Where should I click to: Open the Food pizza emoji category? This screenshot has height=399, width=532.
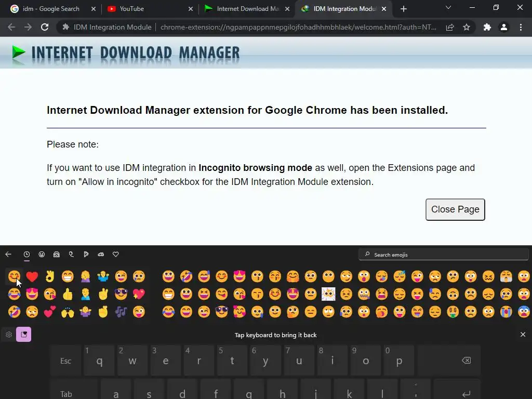coord(86,254)
